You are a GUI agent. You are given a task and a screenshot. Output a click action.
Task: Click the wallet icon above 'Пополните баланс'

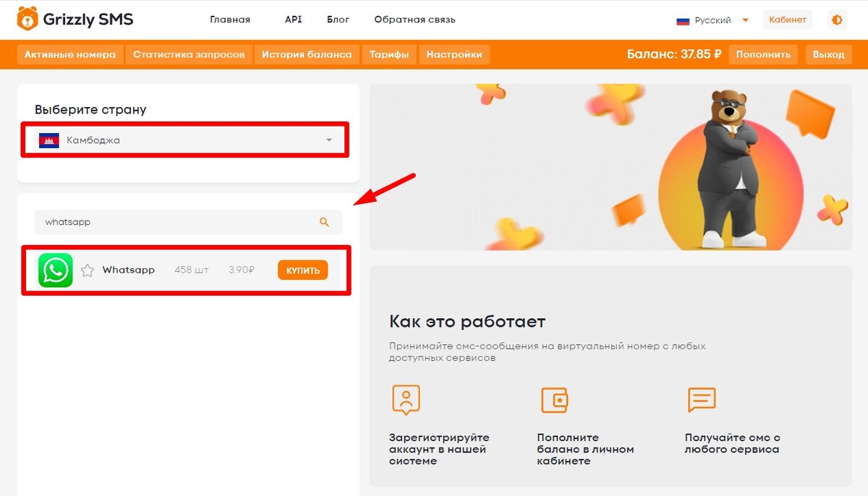click(x=554, y=398)
